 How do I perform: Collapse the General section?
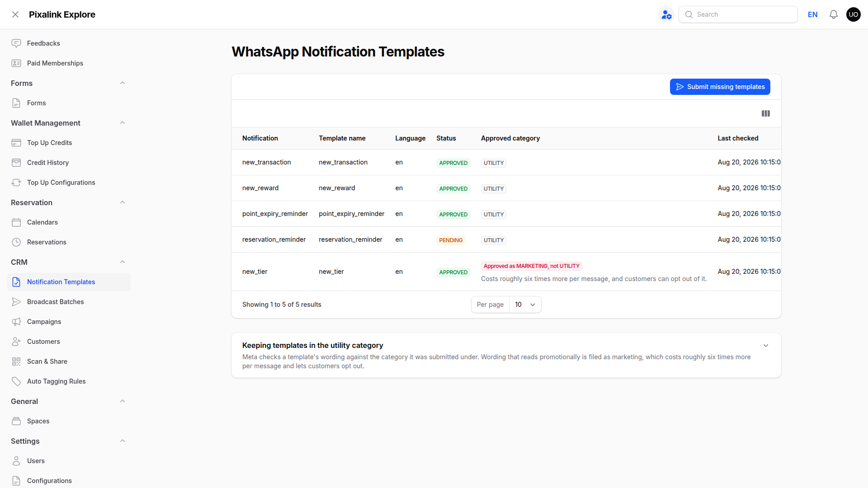[123, 401]
